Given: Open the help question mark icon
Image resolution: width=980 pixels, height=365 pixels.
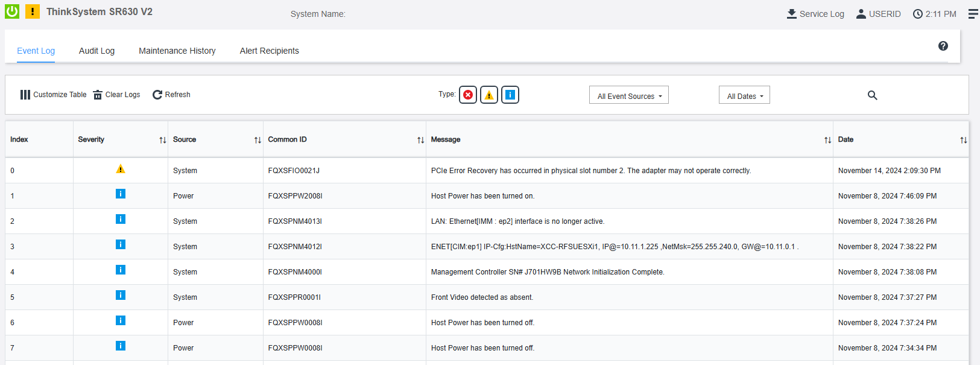Looking at the screenshot, I should pyautogui.click(x=943, y=46).
